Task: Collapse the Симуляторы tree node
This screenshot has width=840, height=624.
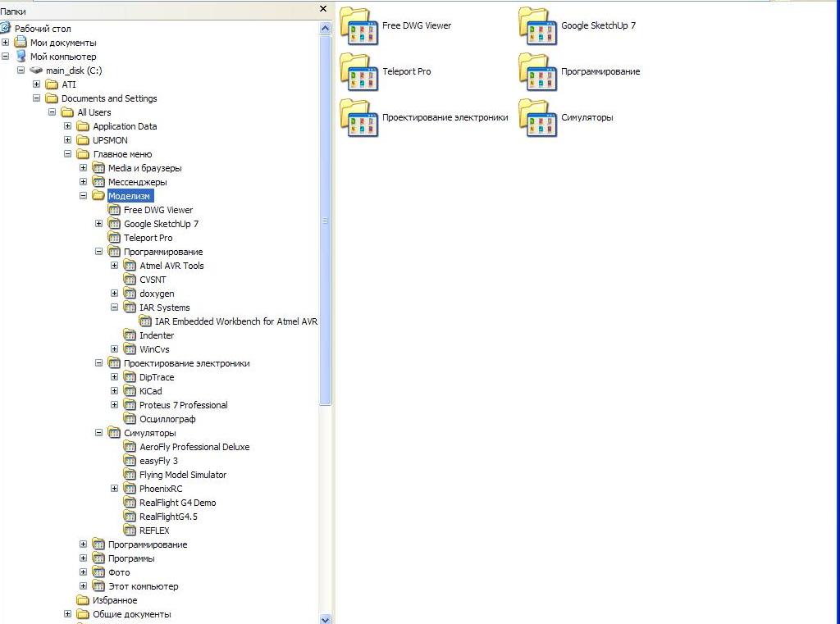Action: (x=98, y=432)
